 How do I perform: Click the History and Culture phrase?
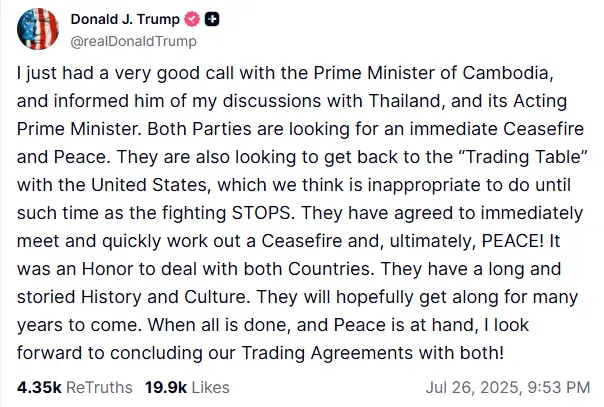coord(163,297)
